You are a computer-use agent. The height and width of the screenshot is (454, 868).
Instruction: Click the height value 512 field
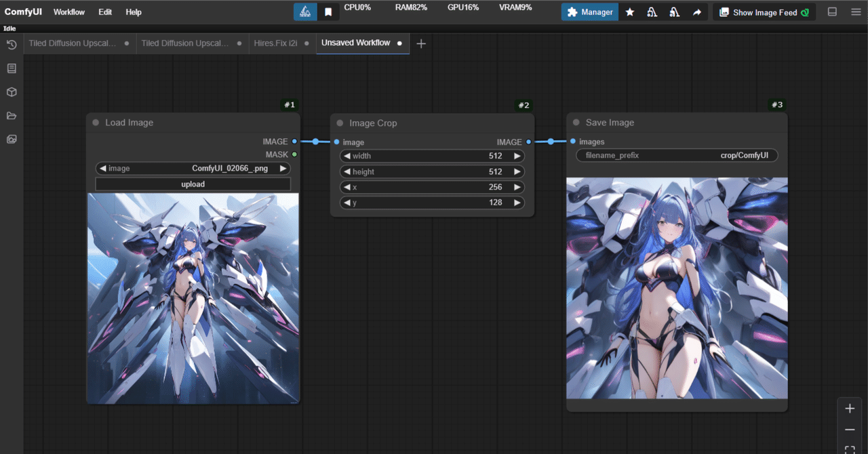click(432, 171)
